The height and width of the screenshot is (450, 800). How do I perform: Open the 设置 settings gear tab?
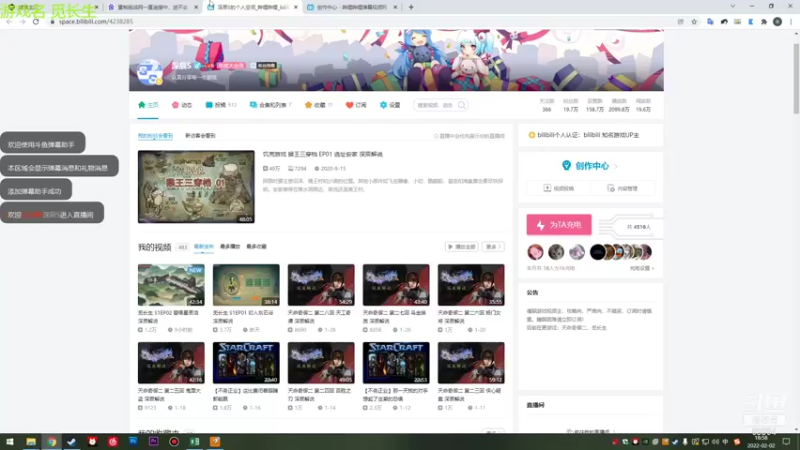coord(390,105)
